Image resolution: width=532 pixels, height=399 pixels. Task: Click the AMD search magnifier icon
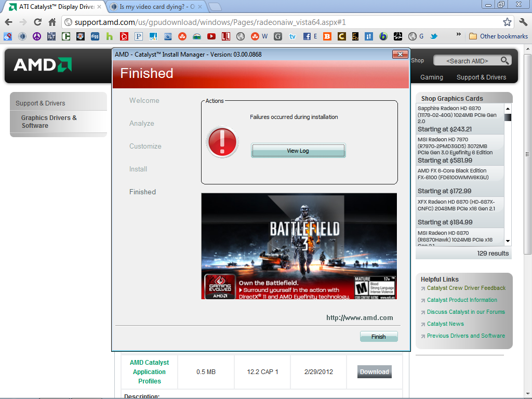pyautogui.click(x=504, y=61)
